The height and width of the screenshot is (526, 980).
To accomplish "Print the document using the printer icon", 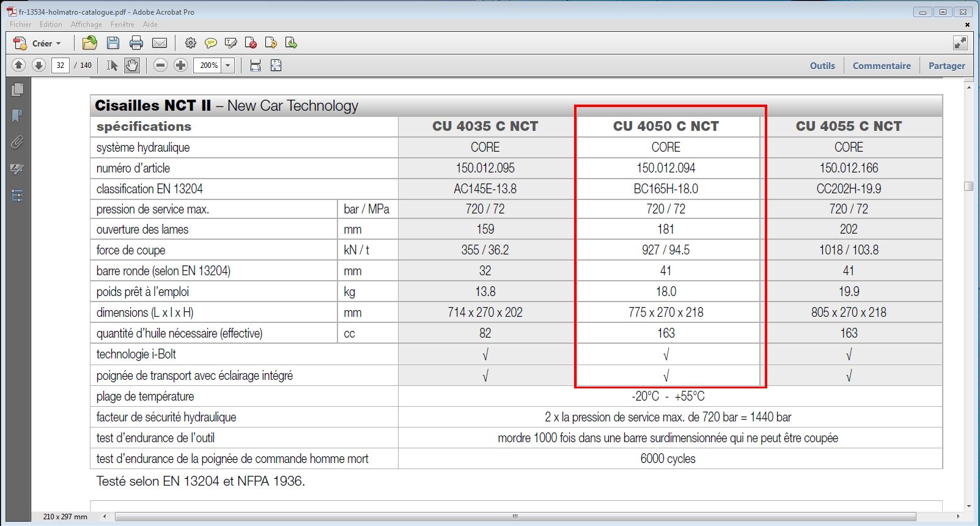I will (x=136, y=43).
